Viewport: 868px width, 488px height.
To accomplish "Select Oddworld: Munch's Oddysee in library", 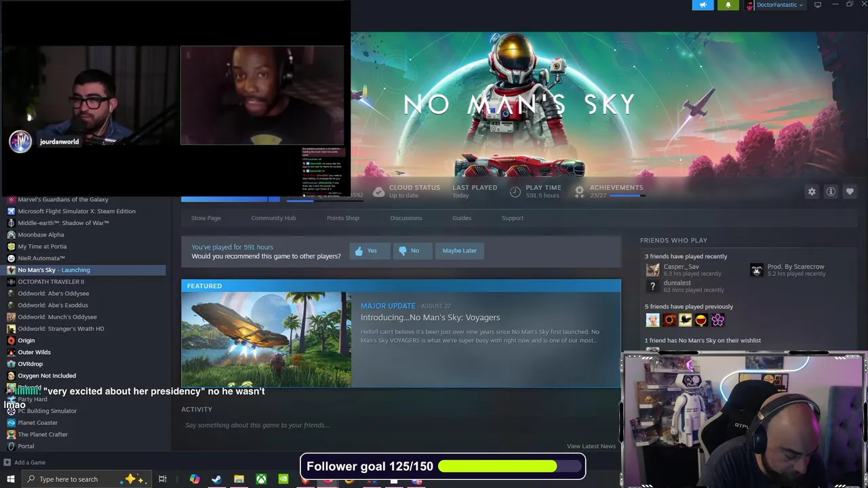I will [x=57, y=317].
